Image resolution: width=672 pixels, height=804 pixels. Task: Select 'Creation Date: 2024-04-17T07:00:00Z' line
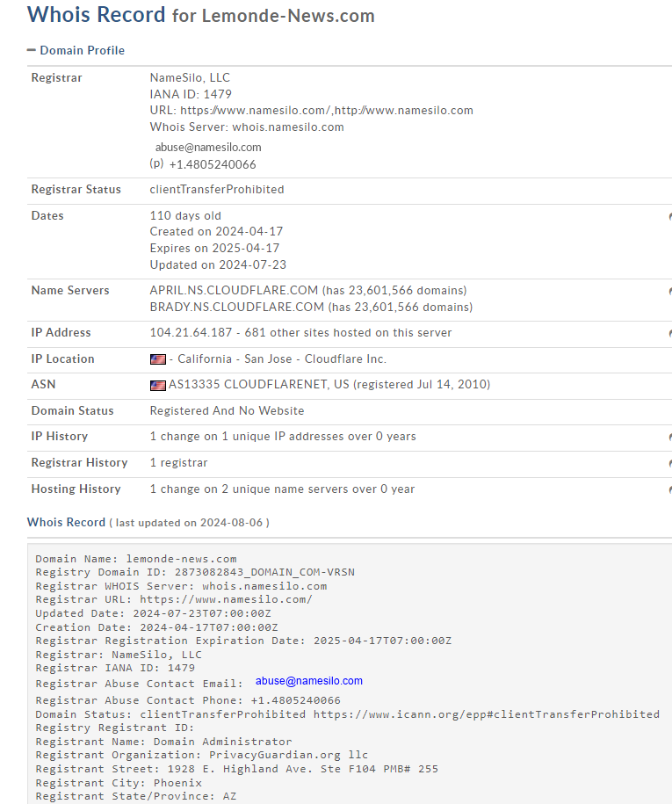click(x=156, y=627)
